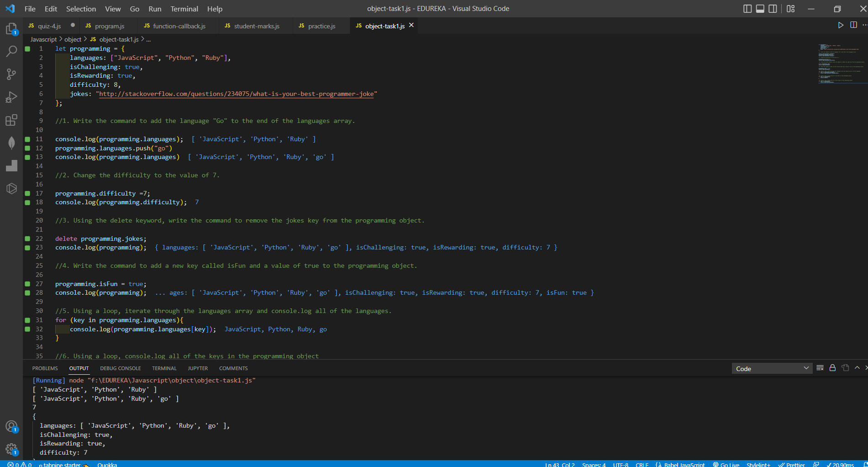Select the Run and Debug icon
Screen dimensions: 868x467
11,97
